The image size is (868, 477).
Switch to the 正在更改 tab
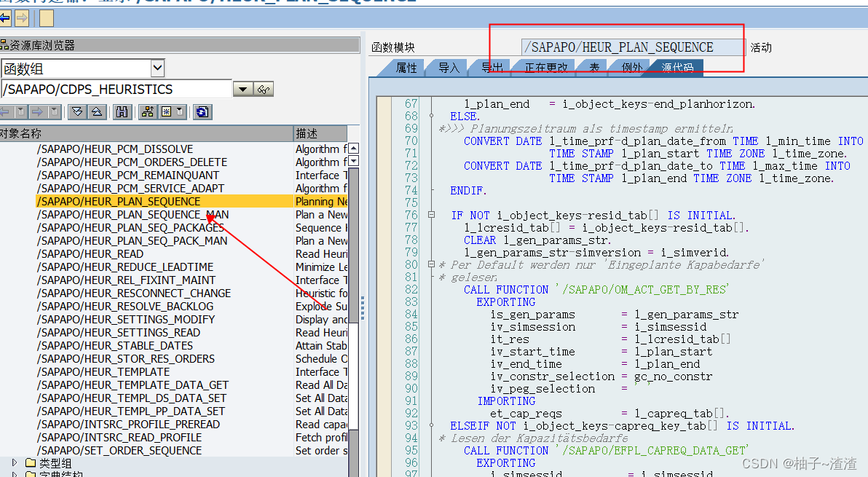coord(546,68)
